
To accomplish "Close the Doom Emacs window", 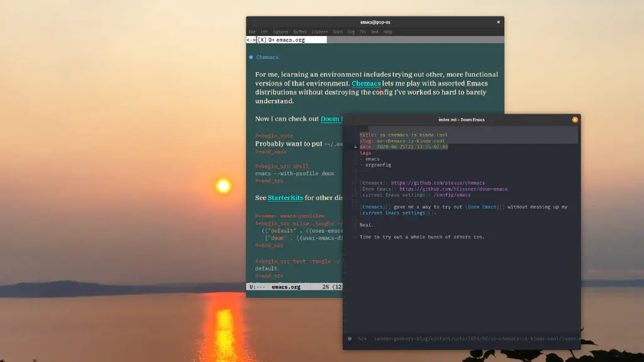I will click(574, 119).
